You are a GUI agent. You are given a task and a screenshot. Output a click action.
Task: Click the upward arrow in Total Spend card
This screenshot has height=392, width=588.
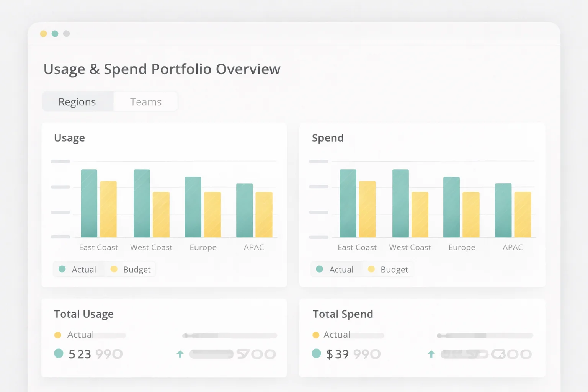[431, 354]
